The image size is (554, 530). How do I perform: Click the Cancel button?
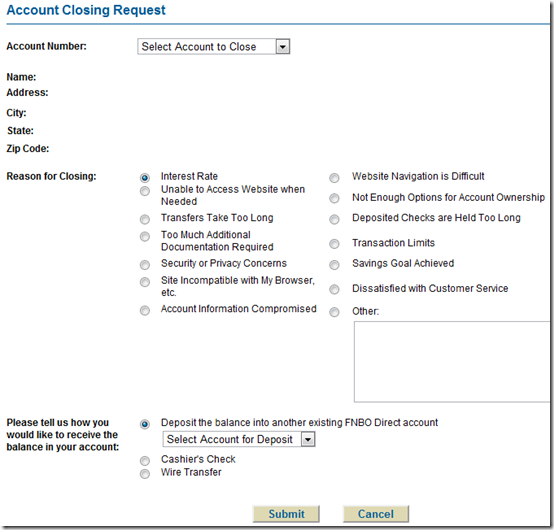click(376, 514)
